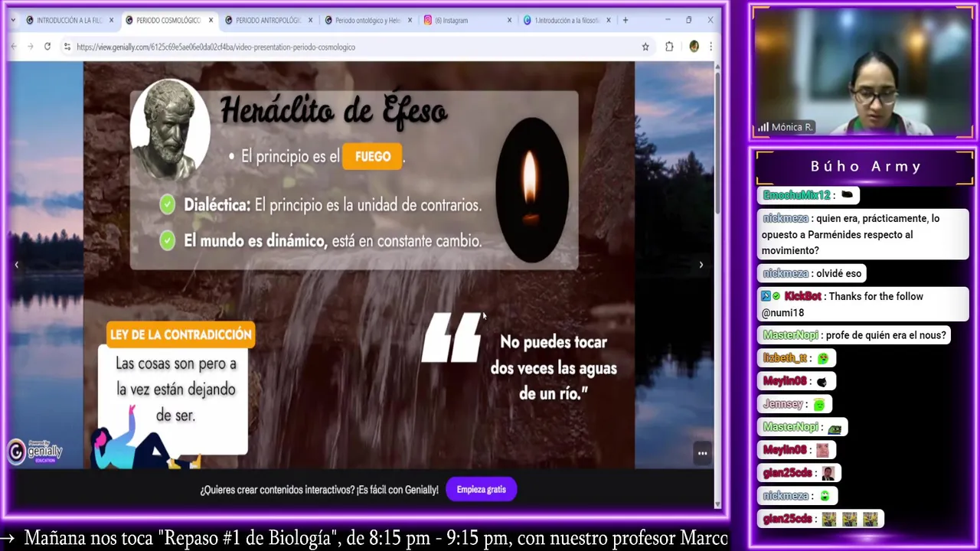Click the green check beside El mundo es dinámico
The height and width of the screenshot is (551, 980).
168,240
